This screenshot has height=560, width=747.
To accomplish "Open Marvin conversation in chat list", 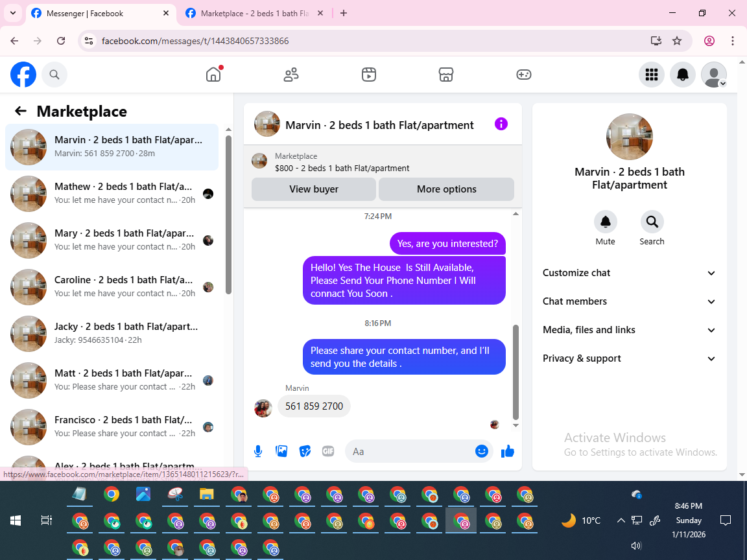I will [x=112, y=147].
